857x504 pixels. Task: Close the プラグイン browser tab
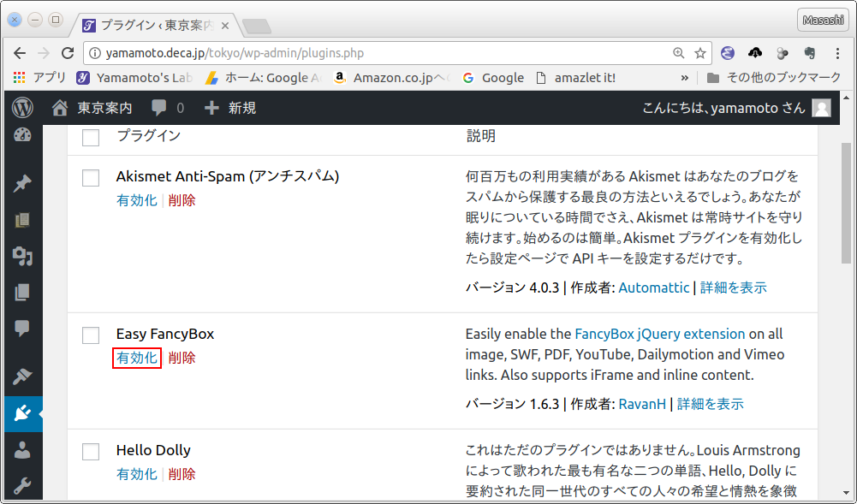tap(224, 26)
